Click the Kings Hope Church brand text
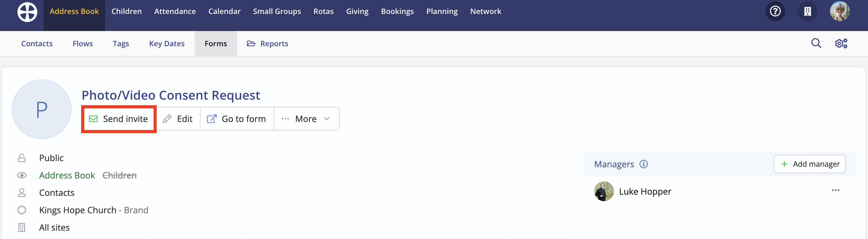 (94, 210)
